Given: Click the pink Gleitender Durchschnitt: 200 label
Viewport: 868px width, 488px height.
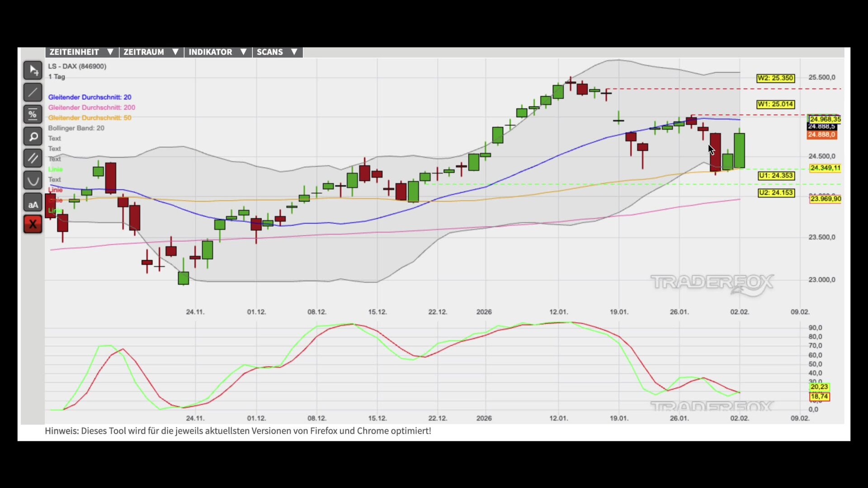Looking at the screenshot, I should (x=91, y=108).
